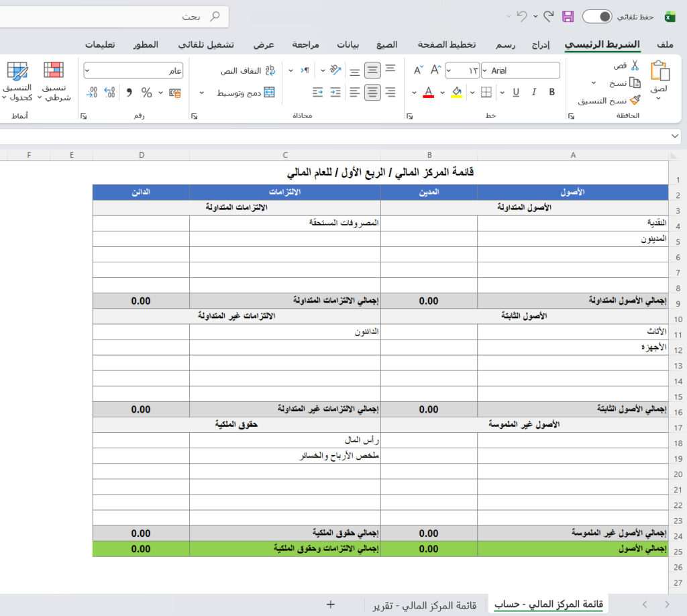The width and height of the screenshot is (687, 616).
Task: Select the Format Painter (نسخ التنسيق) icon
Action: (634, 100)
